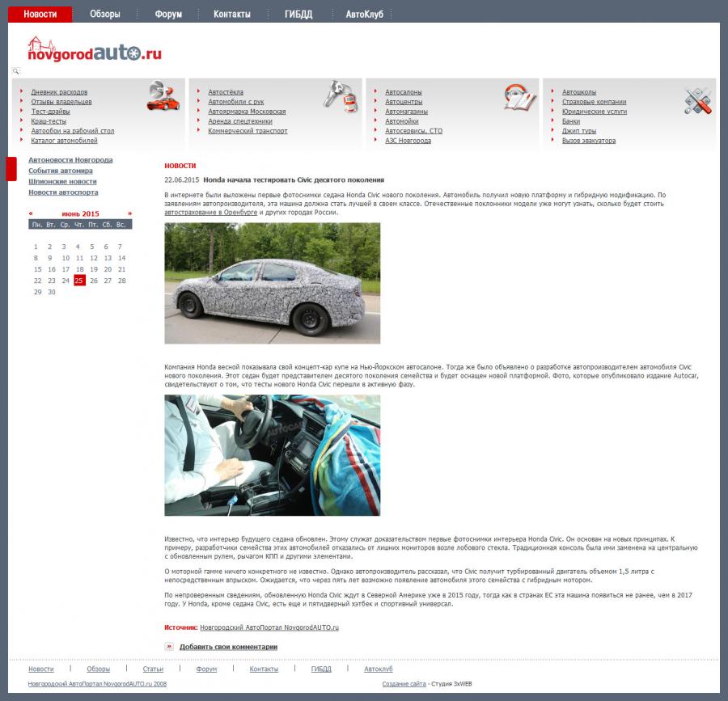Viewport: 728px width, 701px height.
Task: Open the Honda Civic interior photo
Action: [272, 454]
